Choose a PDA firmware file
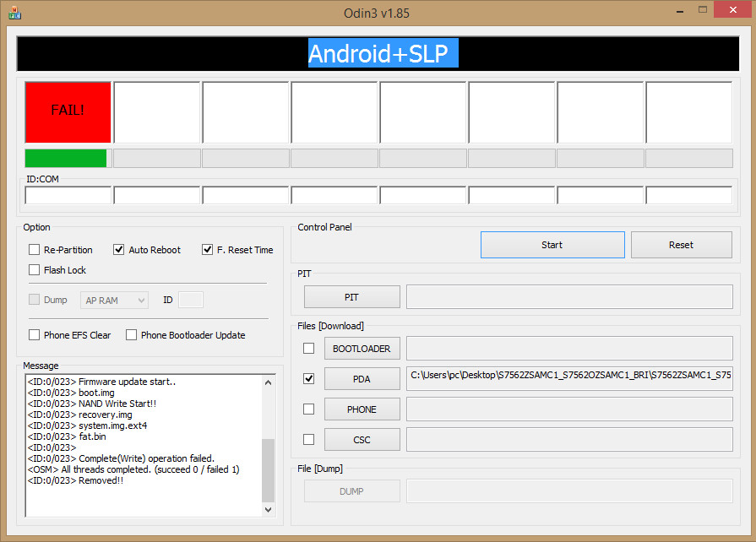 362,379
